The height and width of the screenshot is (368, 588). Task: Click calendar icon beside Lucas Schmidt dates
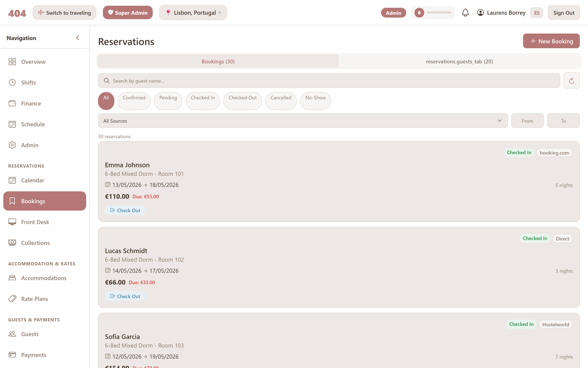[108, 270]
